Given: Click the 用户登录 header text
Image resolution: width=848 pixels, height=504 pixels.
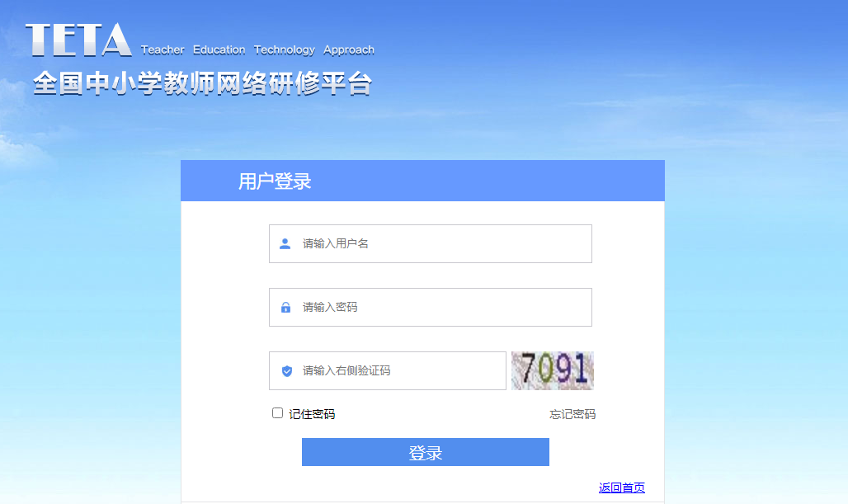Looking at the screenshot, I should (275, 181).
